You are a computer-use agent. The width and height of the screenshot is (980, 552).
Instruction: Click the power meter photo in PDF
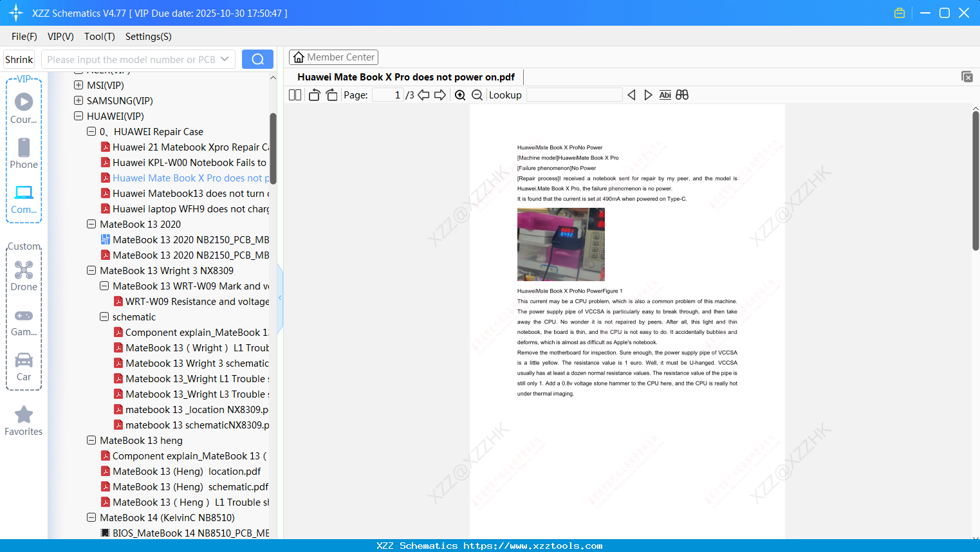pyautogui.click(x=561, y=244)
